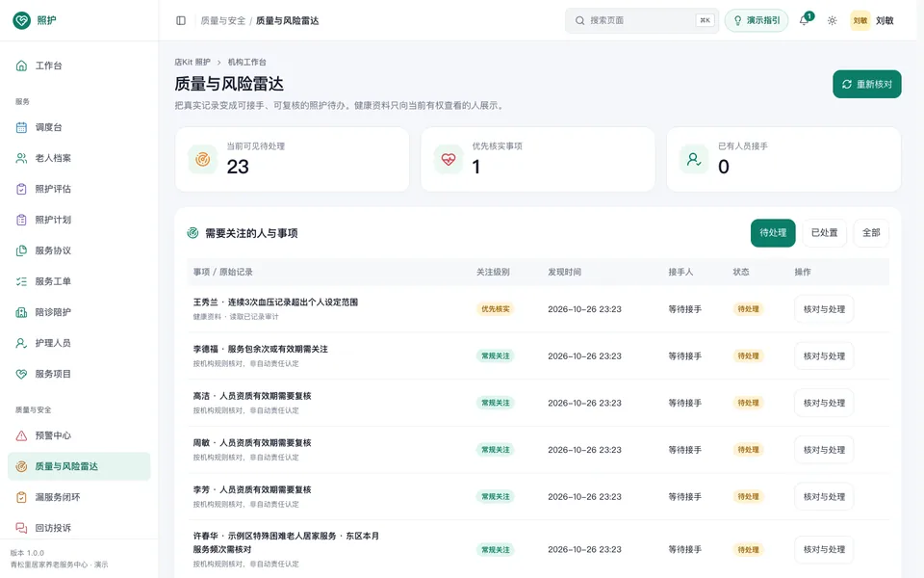Viewport: 924px width, 578px height.
Task: Click the 关注级别 column header
Action: coord(493,272)
